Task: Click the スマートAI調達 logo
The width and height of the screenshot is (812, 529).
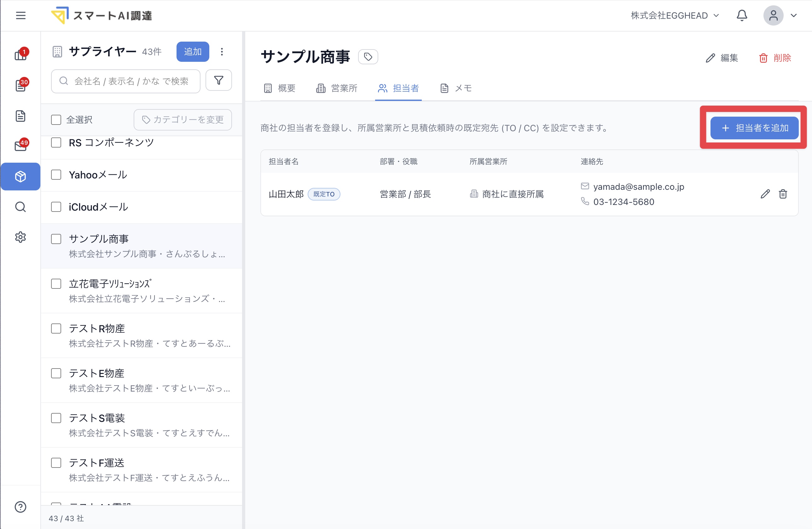Action: [x=101, y=15]
